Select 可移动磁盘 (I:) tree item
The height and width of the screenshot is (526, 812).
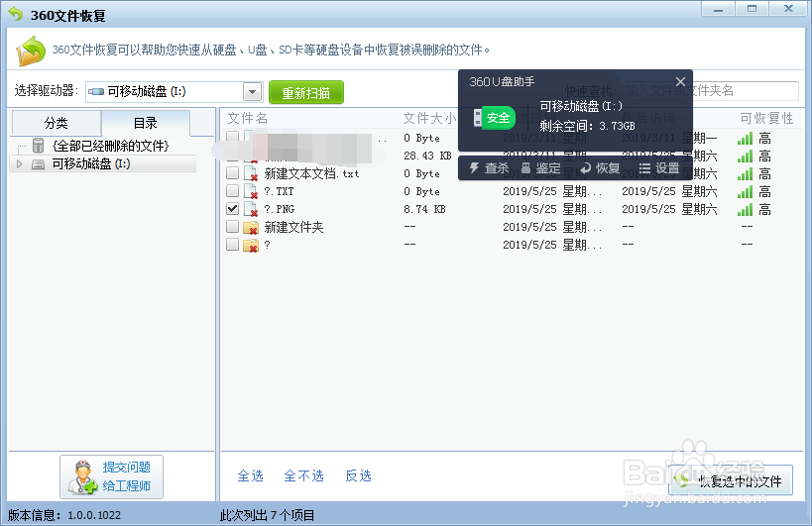pyautogui.click(x=91, y=164)
